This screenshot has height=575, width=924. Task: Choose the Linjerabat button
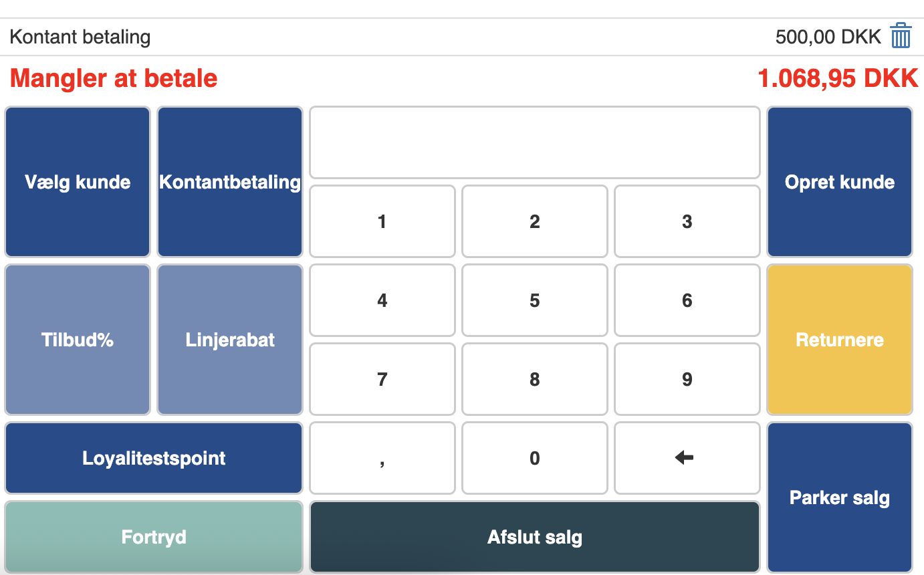(x=230, y=340)
